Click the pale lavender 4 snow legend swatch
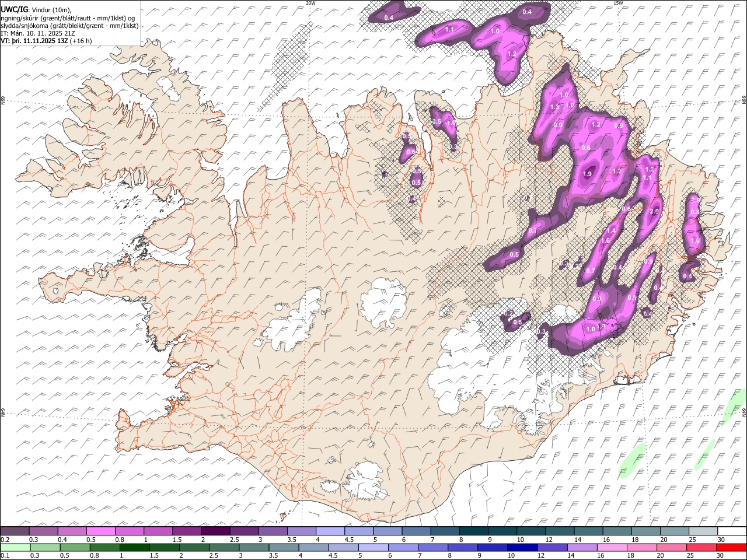Viewport: 747px width, 560px height. (x=329, y=531)
